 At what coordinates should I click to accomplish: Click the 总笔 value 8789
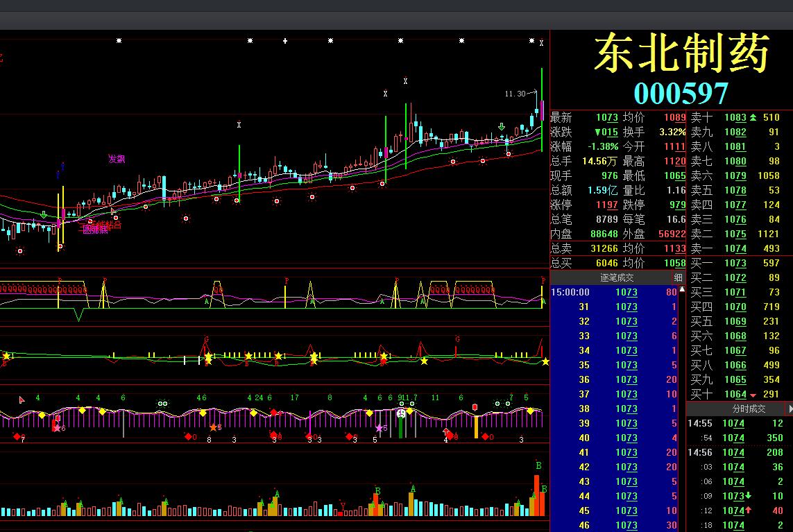(607, 219)
